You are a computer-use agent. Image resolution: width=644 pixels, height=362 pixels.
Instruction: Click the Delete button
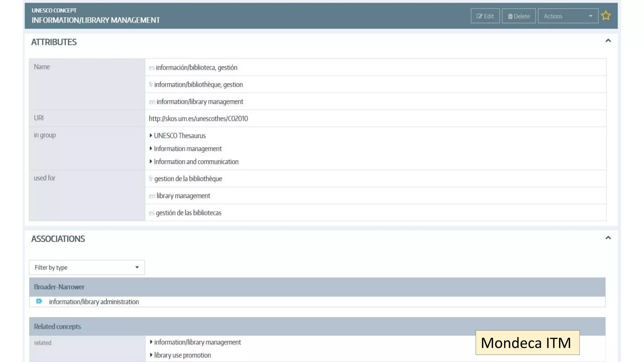click(x=519, y=16)
